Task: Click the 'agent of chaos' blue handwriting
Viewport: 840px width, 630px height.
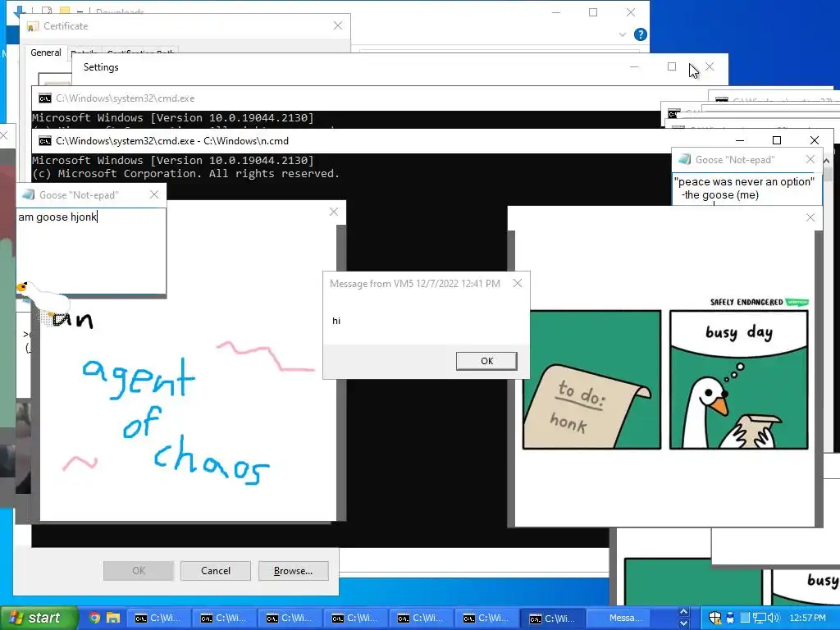Action: pyautogui.click(x=175, y=421)
